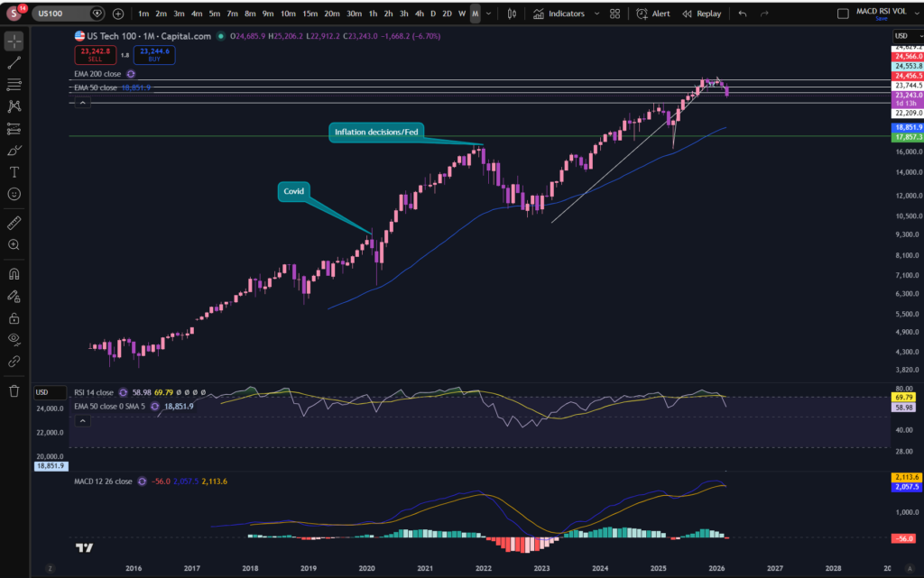Open the indicator templates grid icon

coord(614,14)
